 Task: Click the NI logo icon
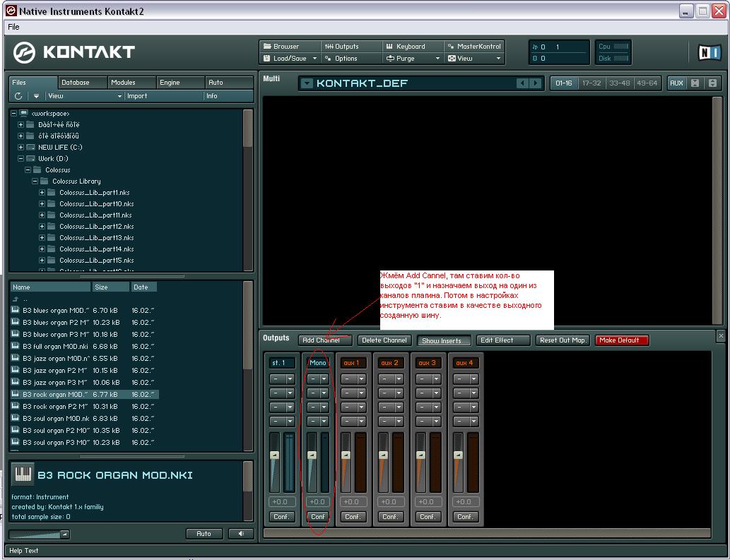click(x=710, y=52)
